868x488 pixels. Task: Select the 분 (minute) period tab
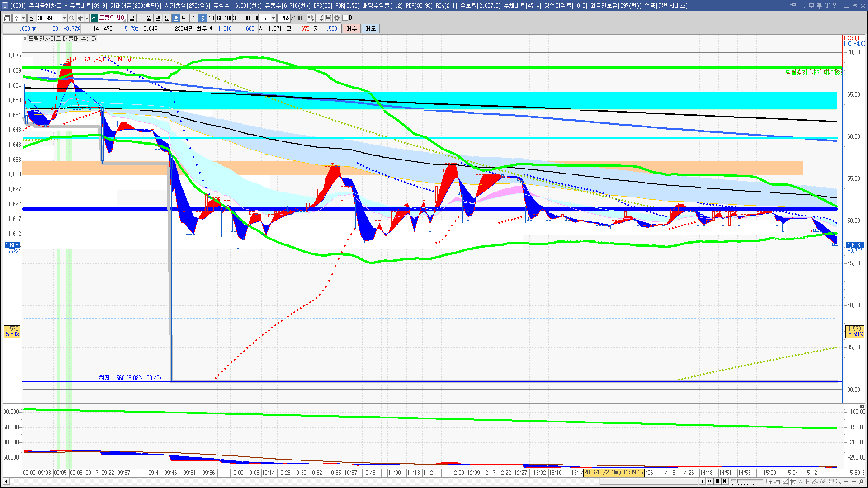[x=167, y=18]
